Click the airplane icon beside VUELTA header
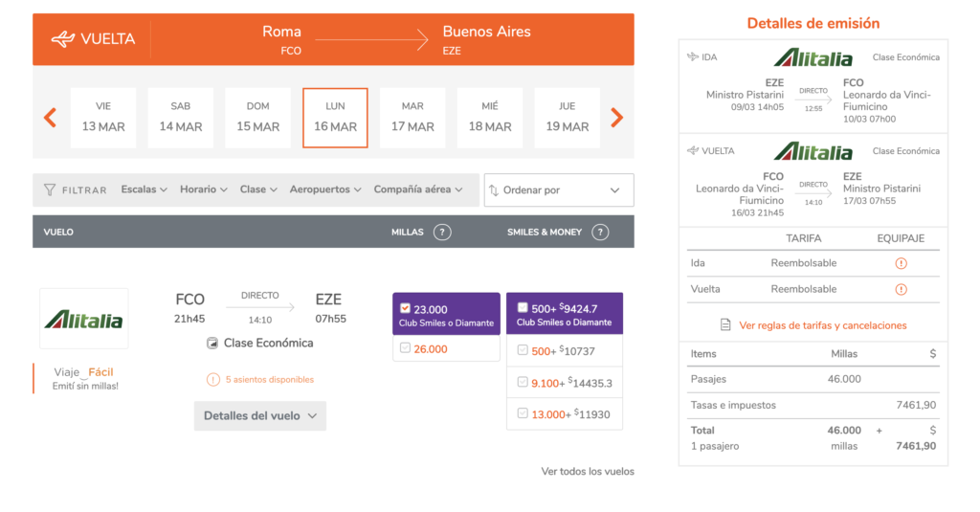The image size is (980, 512). tap(63, 39)
